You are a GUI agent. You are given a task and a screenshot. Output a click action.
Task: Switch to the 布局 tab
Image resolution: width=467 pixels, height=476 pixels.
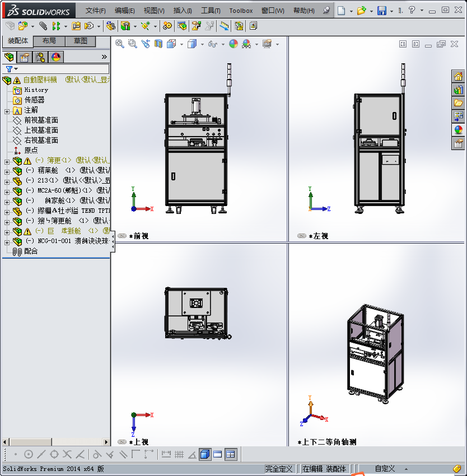pyautogui.click(x=49, y=41)
